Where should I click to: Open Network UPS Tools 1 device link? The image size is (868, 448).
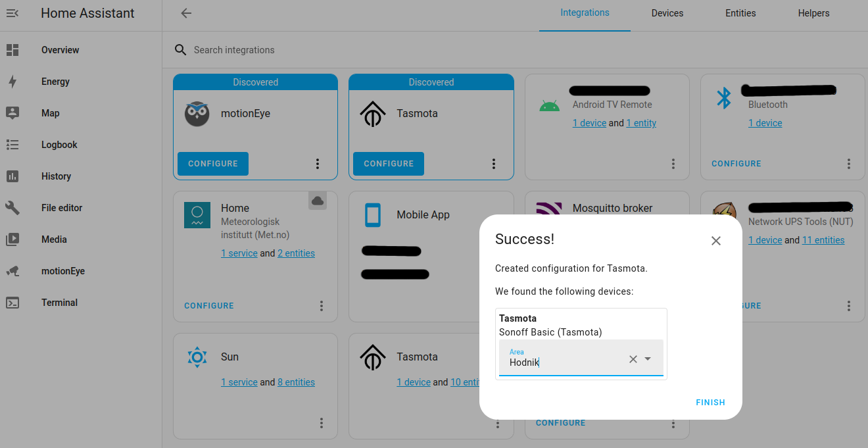pos(765,240)
